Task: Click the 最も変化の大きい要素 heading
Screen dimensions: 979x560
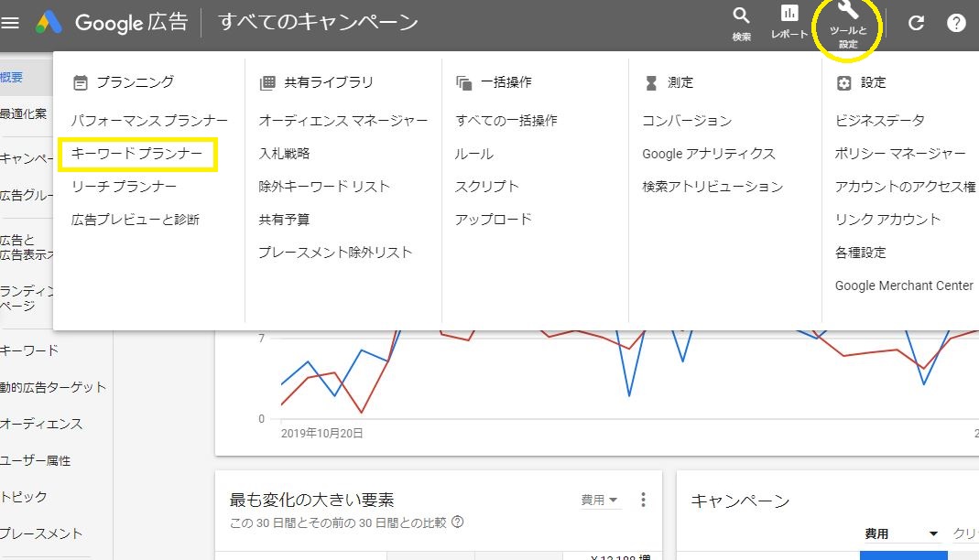Action: pos(311,500)
